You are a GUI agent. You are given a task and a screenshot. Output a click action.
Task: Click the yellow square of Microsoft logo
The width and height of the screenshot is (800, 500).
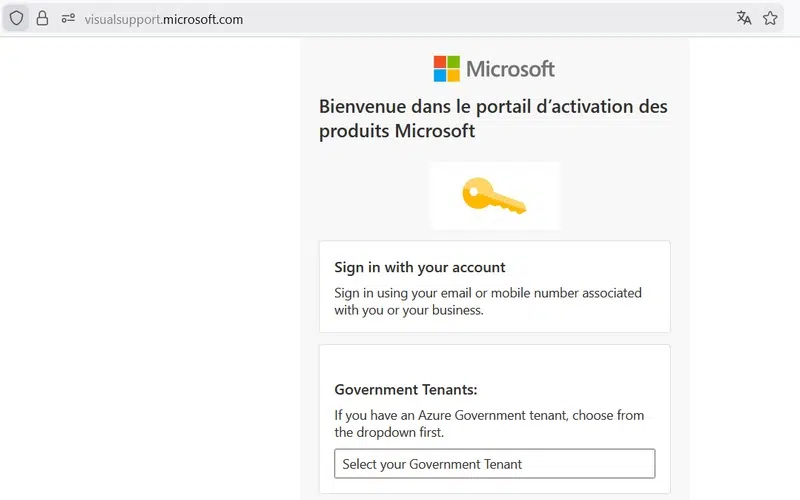(x=453, y=75)
